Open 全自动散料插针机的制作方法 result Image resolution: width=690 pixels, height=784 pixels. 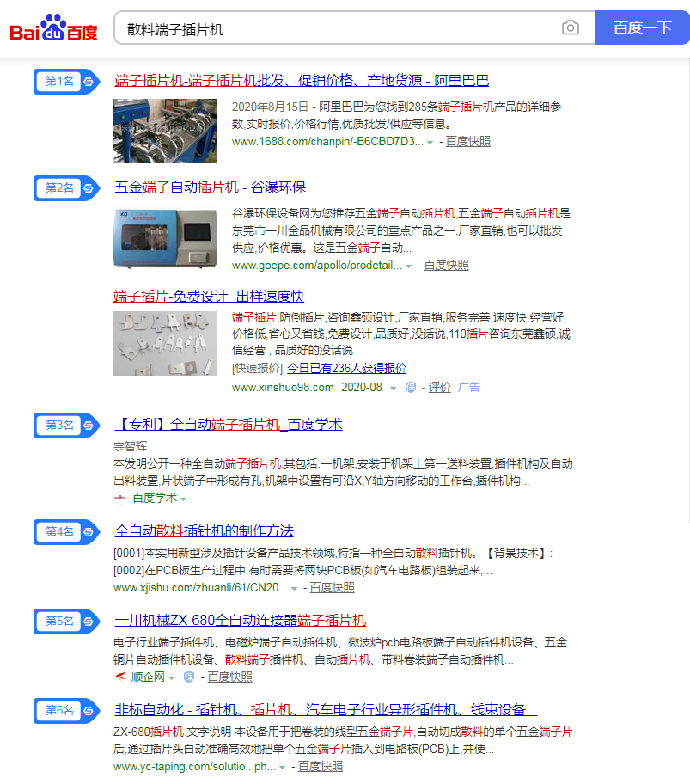coord(204,531)
